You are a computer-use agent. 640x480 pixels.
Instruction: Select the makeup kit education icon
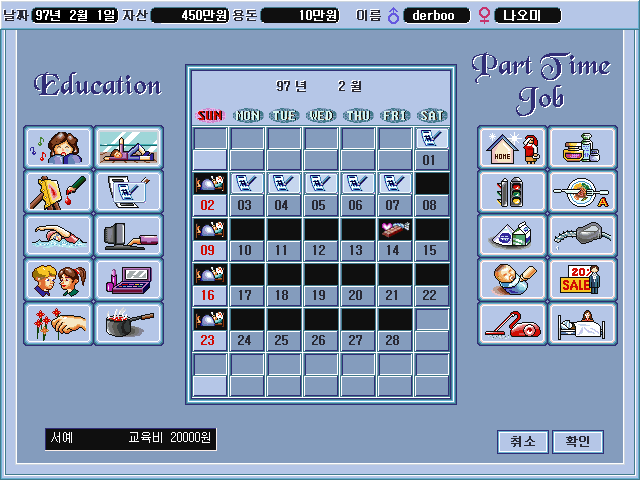pyautogui.click(x=129, y=279)
